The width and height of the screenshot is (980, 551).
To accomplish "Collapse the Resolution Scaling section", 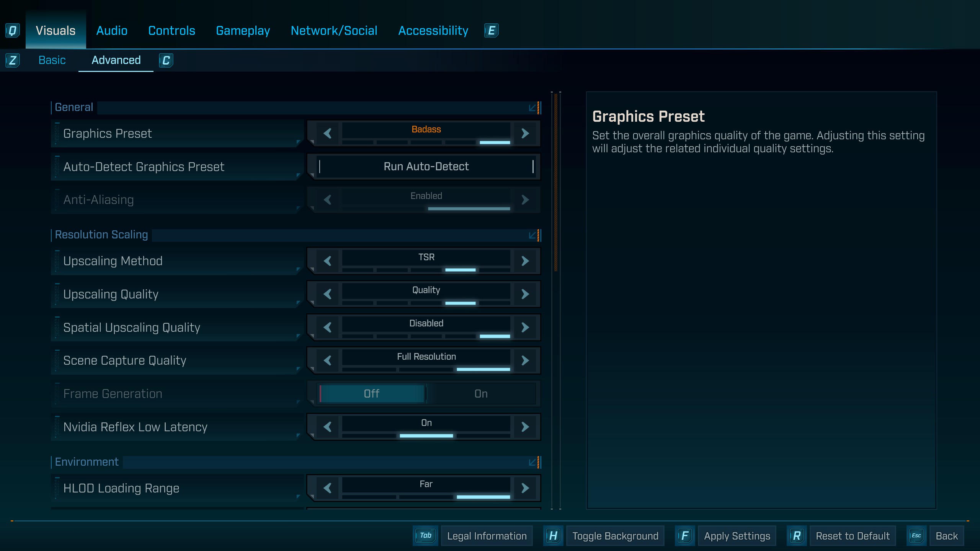I will pyautogui.click(x=532, y=235).
